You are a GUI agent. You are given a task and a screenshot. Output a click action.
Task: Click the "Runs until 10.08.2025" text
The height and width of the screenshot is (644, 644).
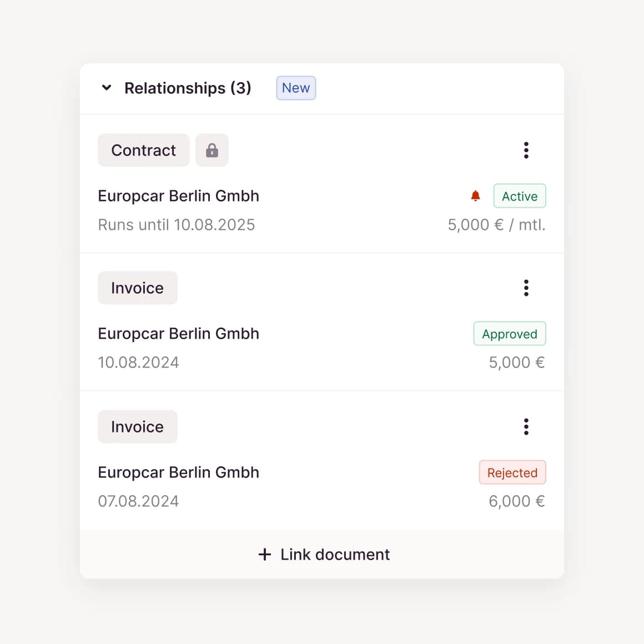(176, 225)
